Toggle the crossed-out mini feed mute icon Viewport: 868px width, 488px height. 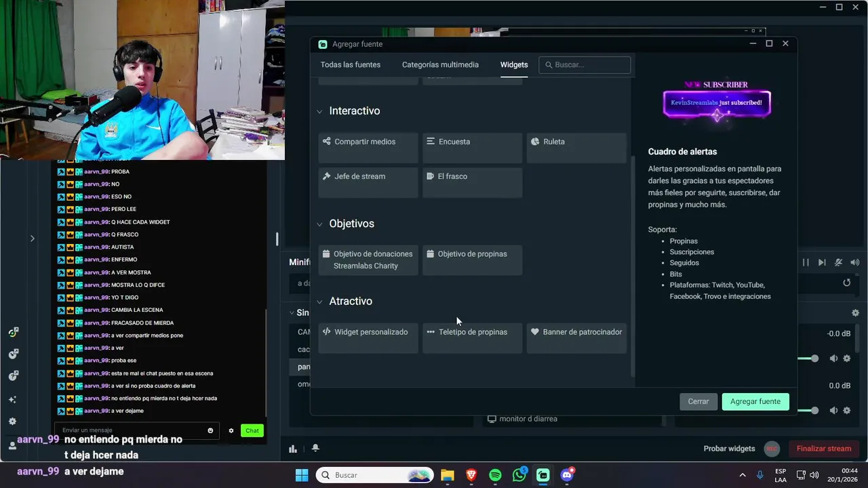click(x=838, y=262)
